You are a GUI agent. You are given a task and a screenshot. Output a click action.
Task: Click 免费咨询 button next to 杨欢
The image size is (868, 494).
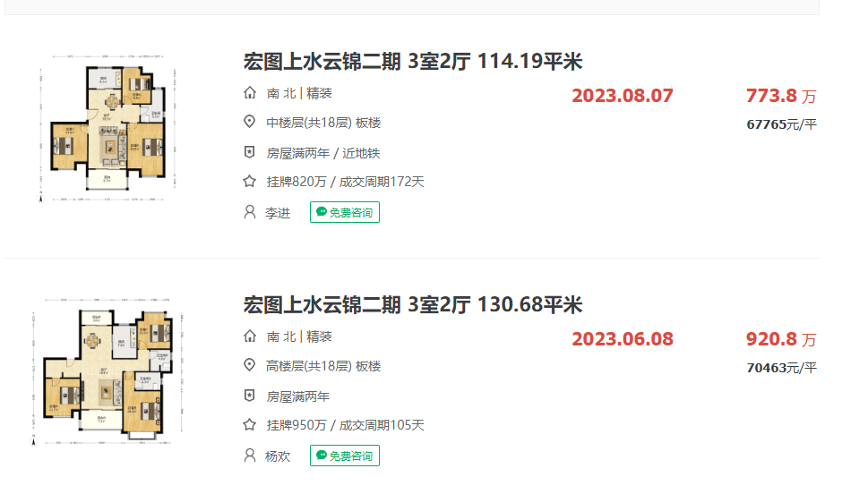pyautogui.click(x=344, y=456)
